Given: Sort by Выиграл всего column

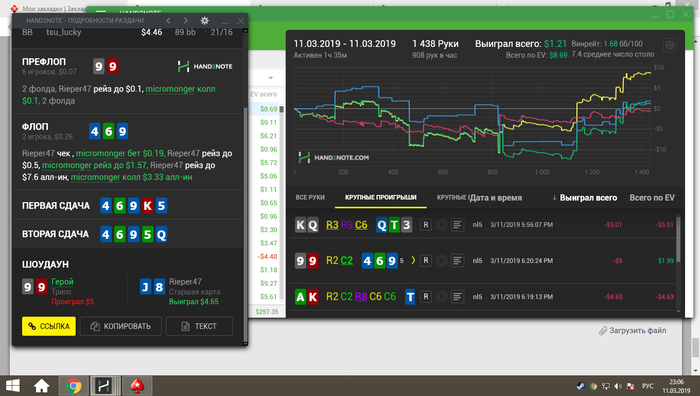Looking at the screenshot, I should [588, 198].
